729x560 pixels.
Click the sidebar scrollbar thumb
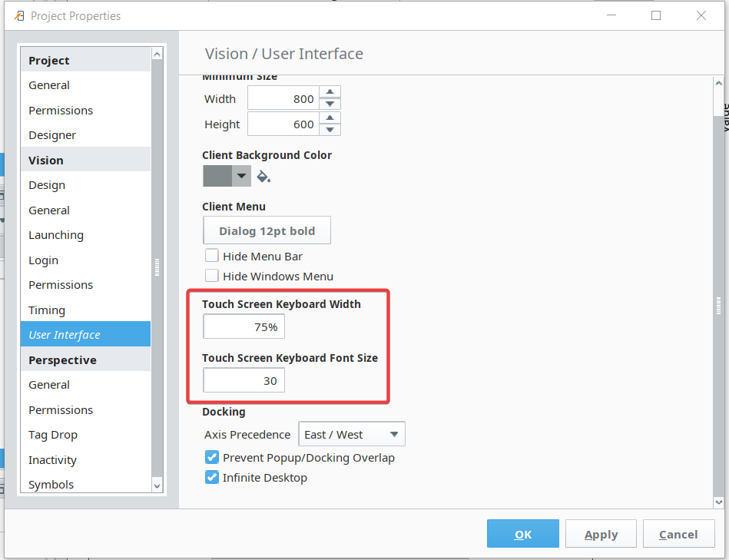pyautogui.click(x=157, y=267)
